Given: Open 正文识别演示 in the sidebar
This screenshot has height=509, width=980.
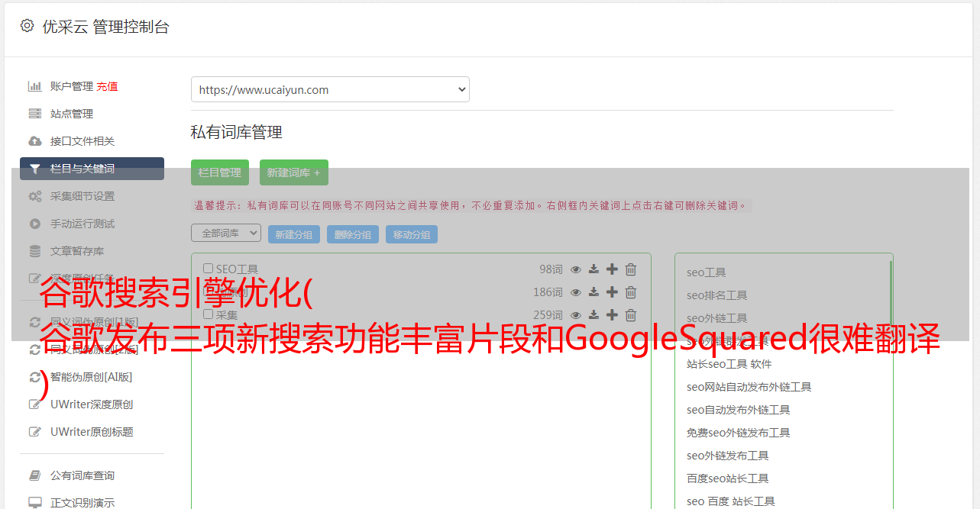Looking at the screenshot, I should tap(82, 503).
